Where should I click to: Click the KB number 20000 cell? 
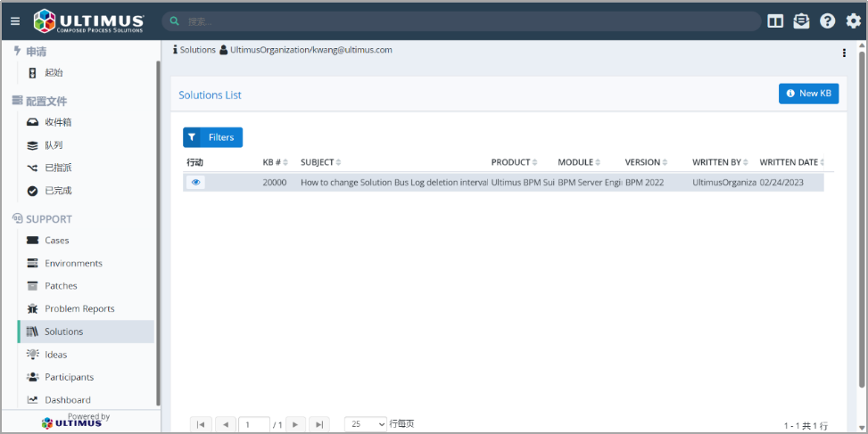pyautogui.click(x=275, y=183)
